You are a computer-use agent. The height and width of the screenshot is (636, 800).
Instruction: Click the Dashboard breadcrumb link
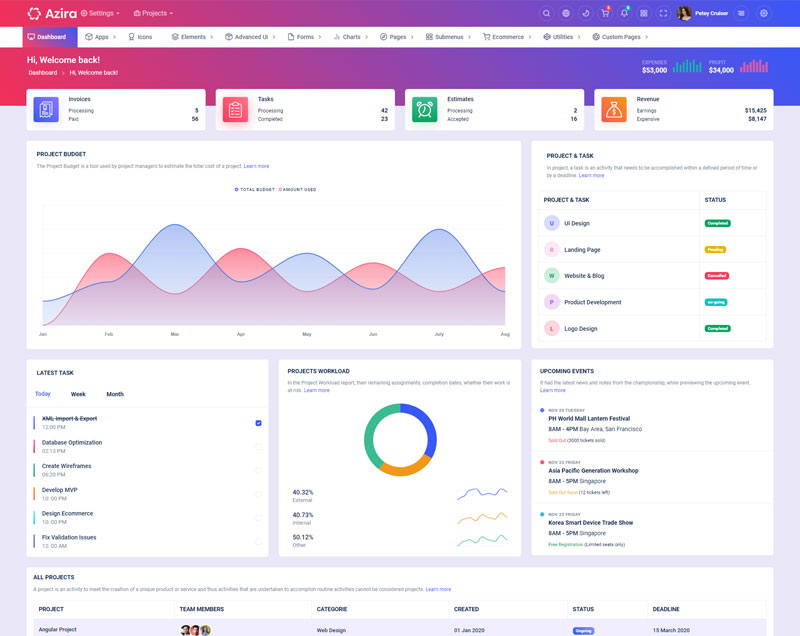42,73
